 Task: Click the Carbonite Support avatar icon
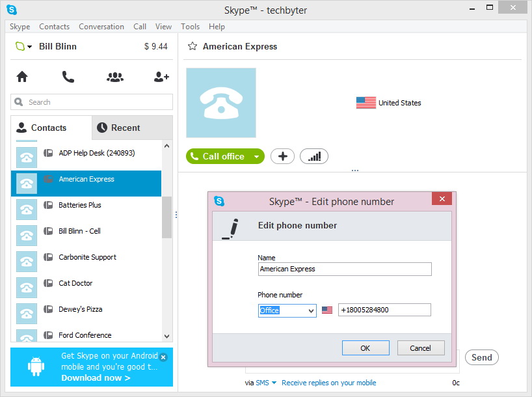(27, 262)
